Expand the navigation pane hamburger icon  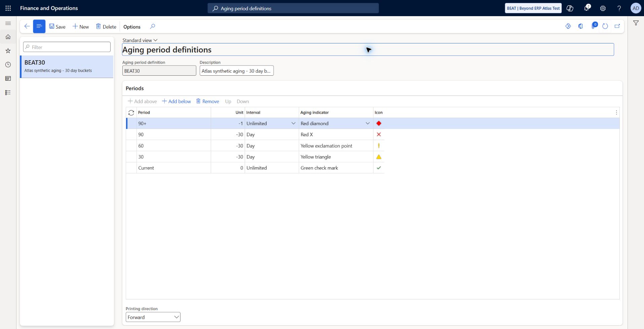point(8,23)
